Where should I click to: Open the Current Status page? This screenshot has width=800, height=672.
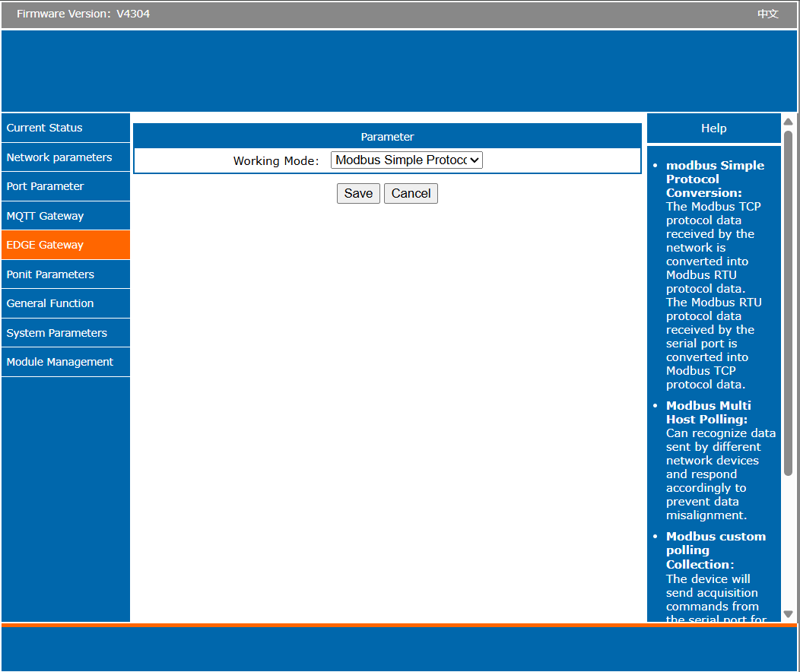point(45,128)
